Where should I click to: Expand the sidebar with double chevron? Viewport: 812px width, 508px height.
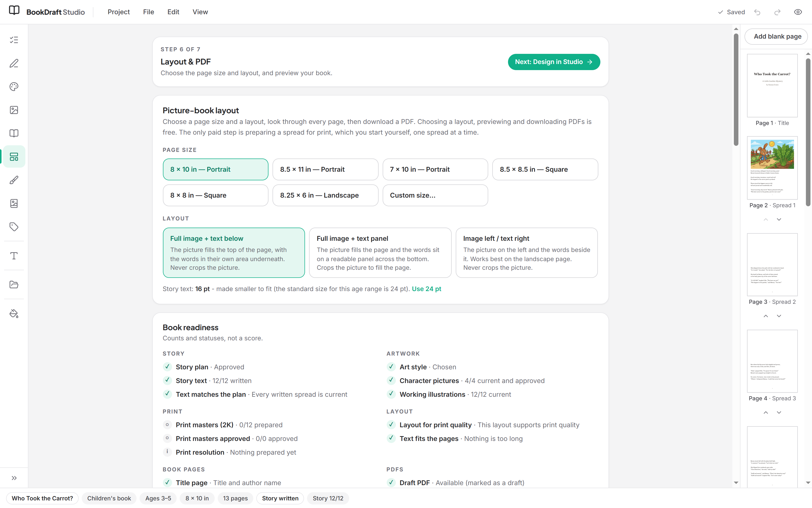pyautogui.click(x=14, y=478)
